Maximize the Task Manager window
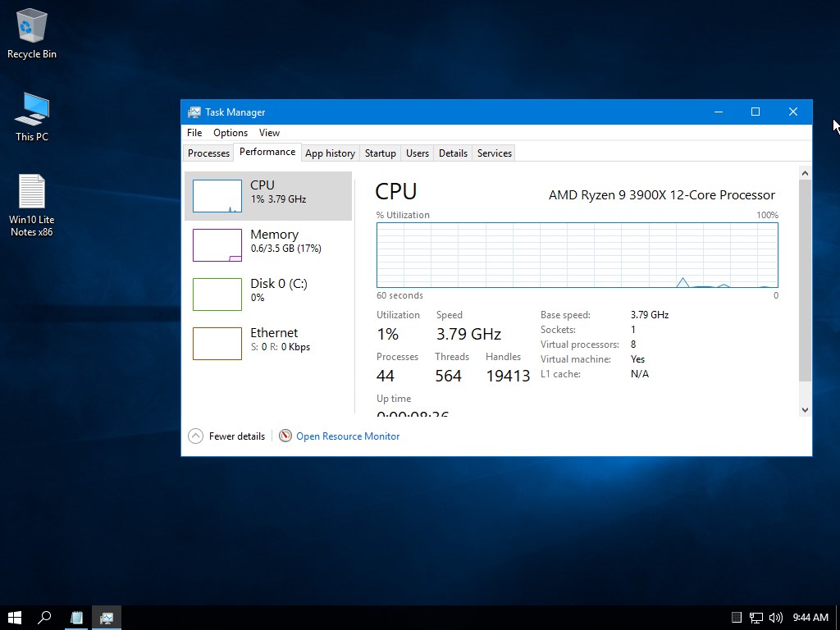Screen dimensions: 840x630 (x=756, y=112)
